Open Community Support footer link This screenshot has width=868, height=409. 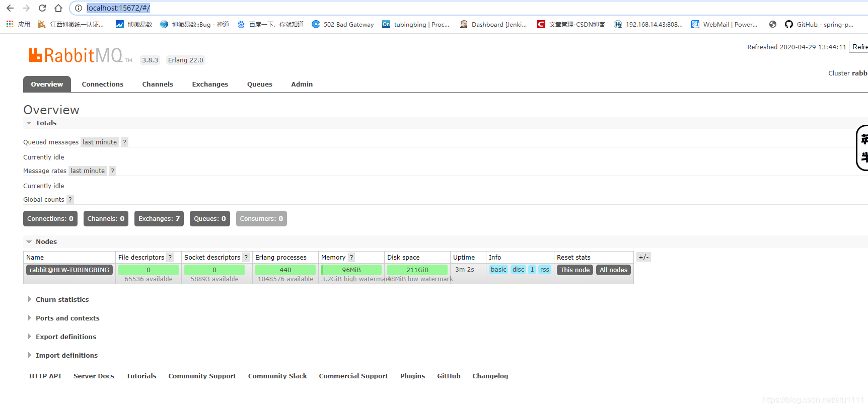[x=202, y=376]
